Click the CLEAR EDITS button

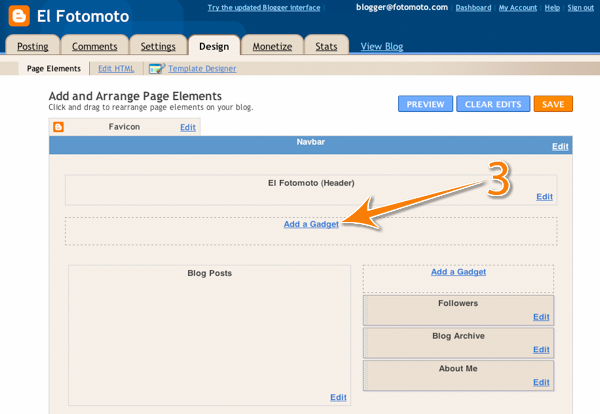click(493, 104)
